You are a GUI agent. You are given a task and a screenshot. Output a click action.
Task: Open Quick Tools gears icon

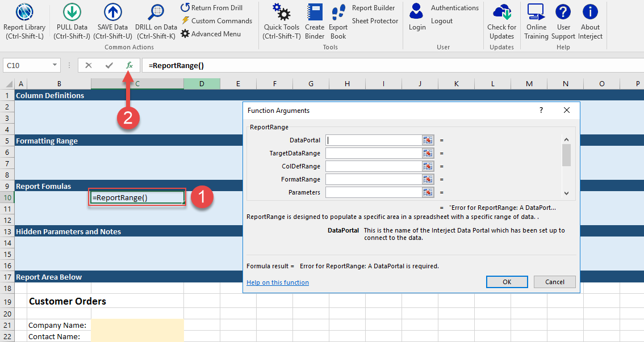pos(282,12)
